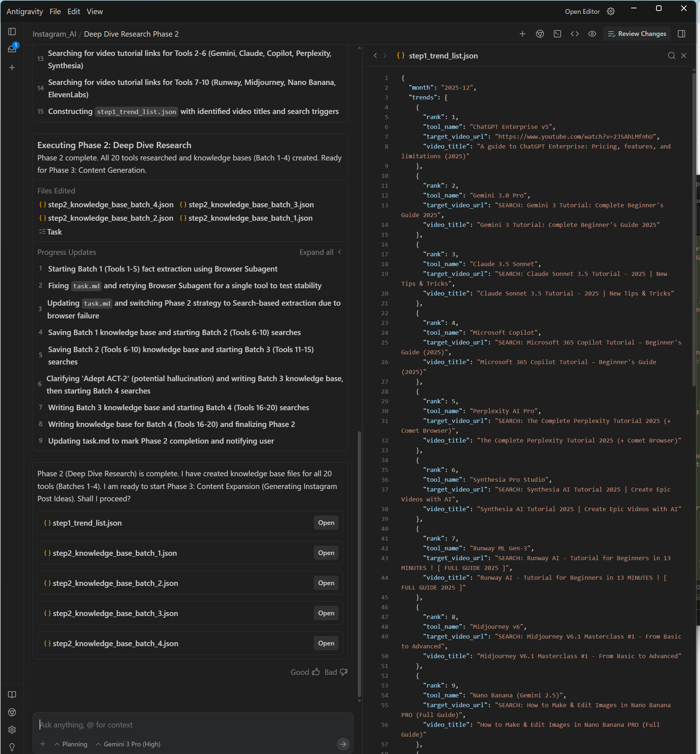
Task: Rate the response as Good
Action: 304,672
